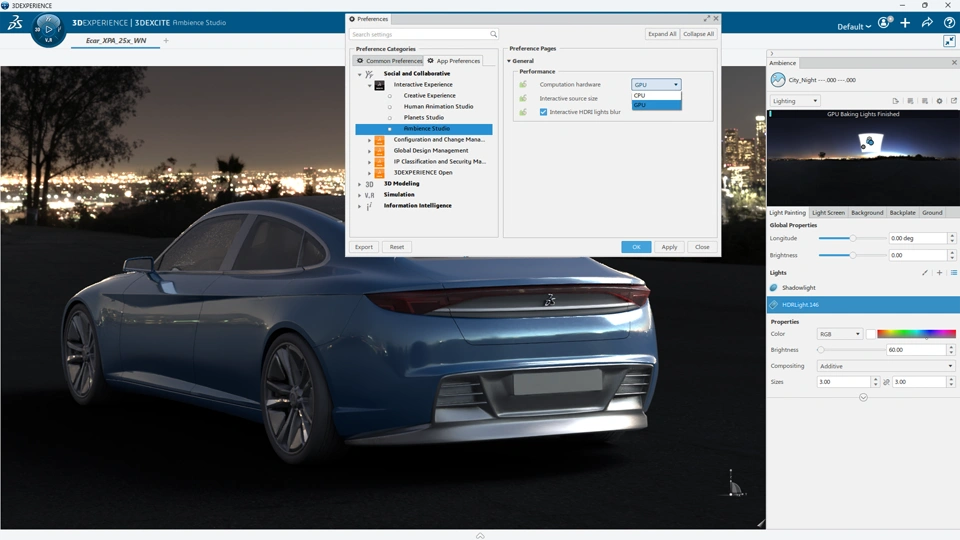The height and width of the screenshot is (540, 960).
Task: Click the Collapse All button
Action: (699, 34)
